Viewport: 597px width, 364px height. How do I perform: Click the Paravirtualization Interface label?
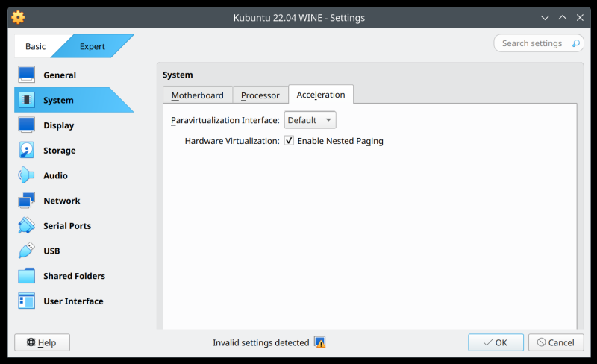[x=225, y=120]
